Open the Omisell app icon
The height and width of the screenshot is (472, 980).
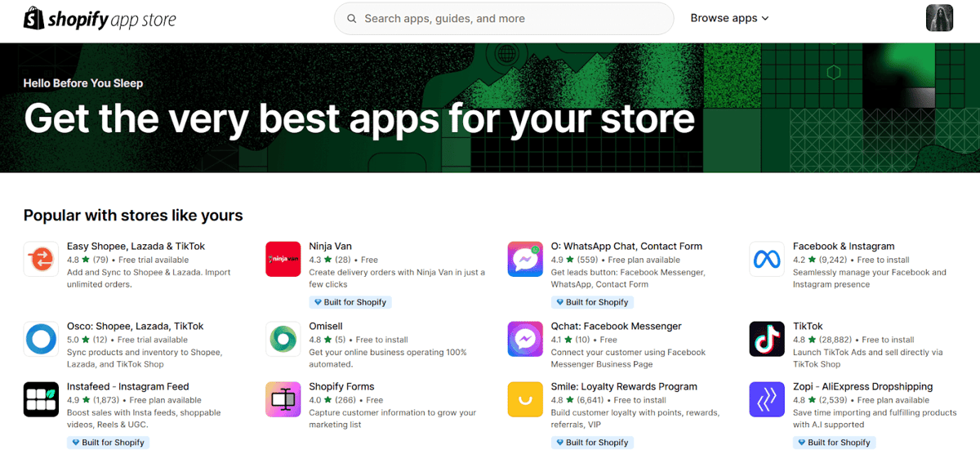coord(283,339)
